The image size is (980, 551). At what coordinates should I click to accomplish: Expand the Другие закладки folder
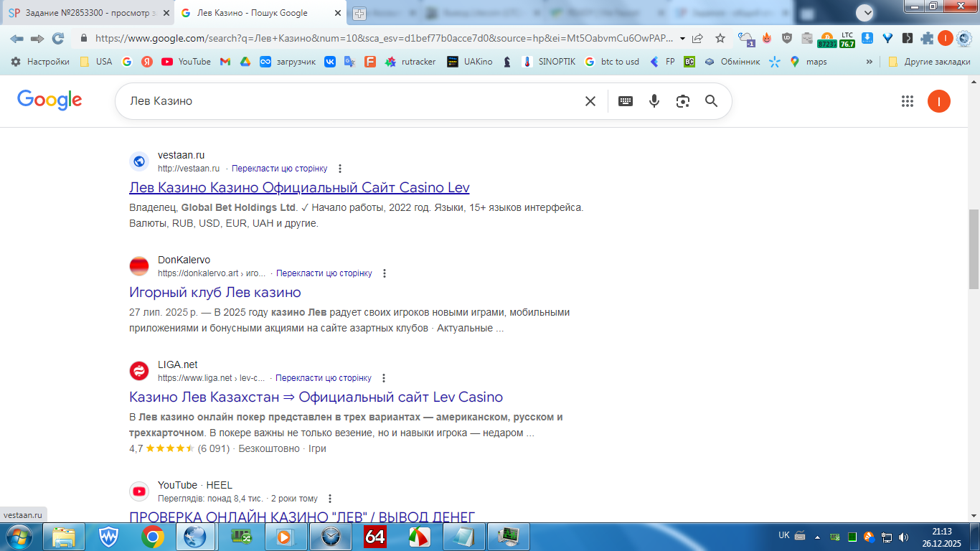929,62
